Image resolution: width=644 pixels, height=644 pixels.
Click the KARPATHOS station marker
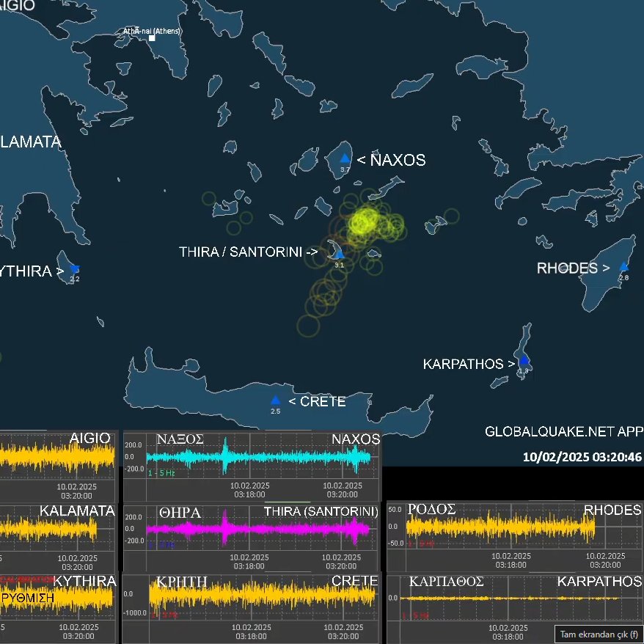click(524, 359)
